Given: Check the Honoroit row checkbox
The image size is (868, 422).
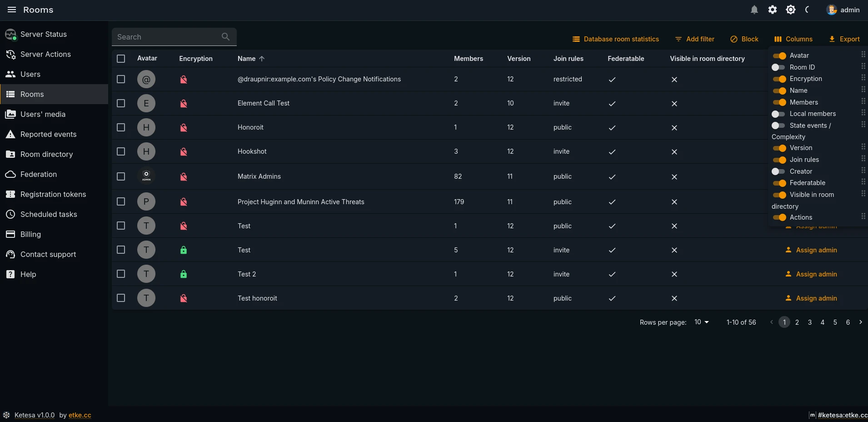Looking at the screenshot, I should (x=121, y=127).
